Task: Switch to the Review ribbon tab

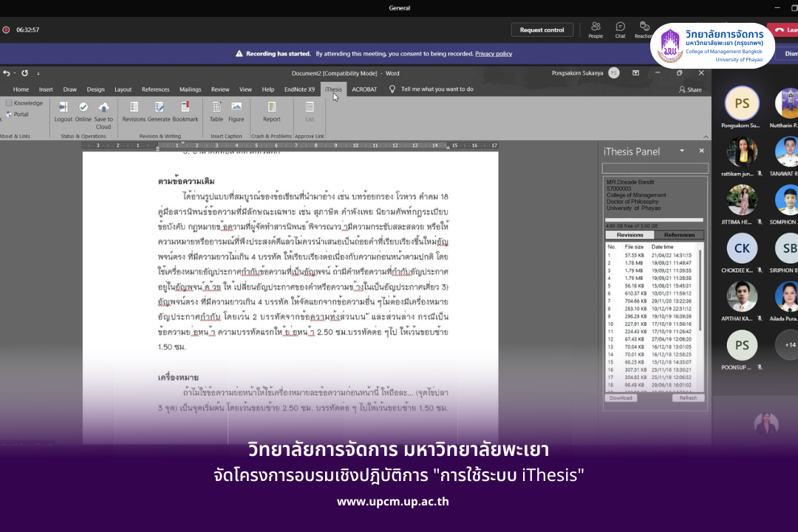Action: coord(220,89)
